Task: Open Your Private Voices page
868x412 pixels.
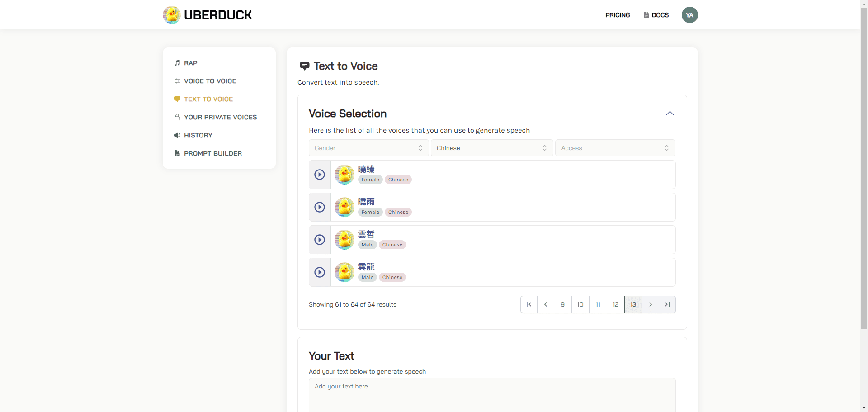Action: tap(220, 117)
